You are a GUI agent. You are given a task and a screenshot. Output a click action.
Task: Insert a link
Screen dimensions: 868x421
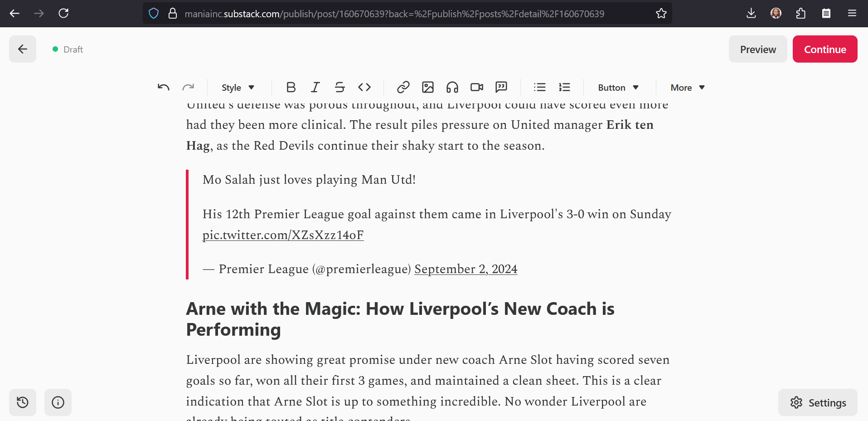click(403, 87)
